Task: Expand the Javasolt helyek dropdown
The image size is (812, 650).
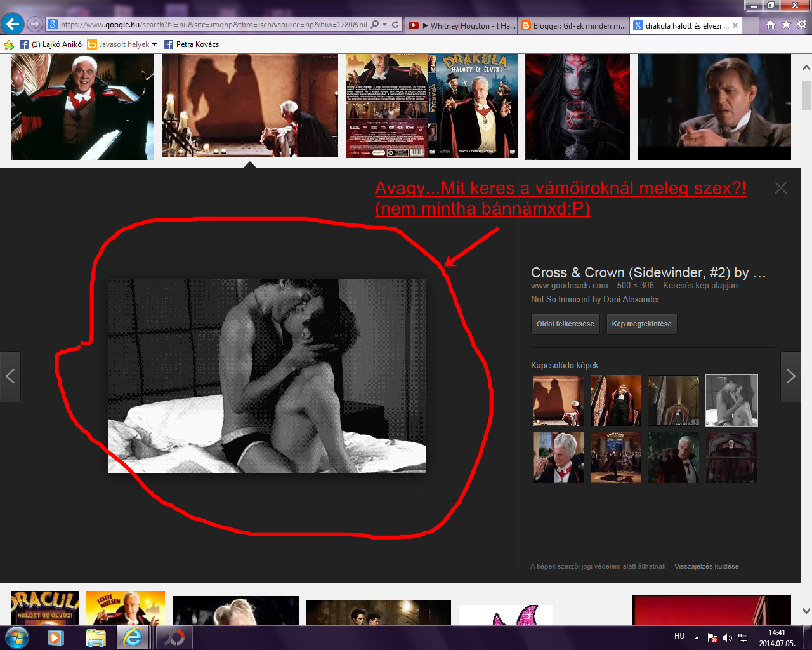Action: [x=154, y=44]
